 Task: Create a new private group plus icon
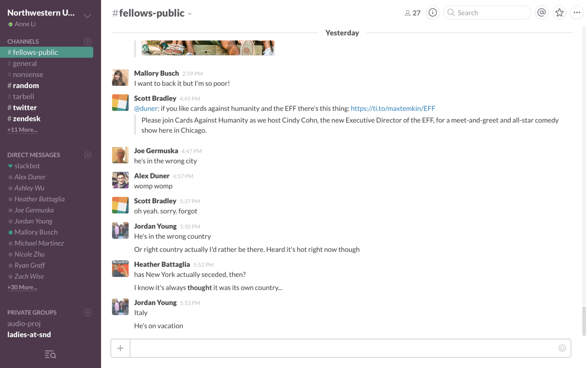click(x=87, y=312)
